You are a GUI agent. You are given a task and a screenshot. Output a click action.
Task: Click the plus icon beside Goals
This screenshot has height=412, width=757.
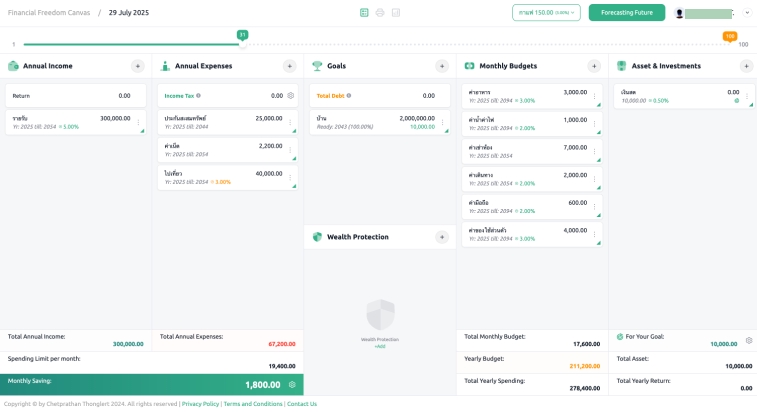click(x=442, y=66)
